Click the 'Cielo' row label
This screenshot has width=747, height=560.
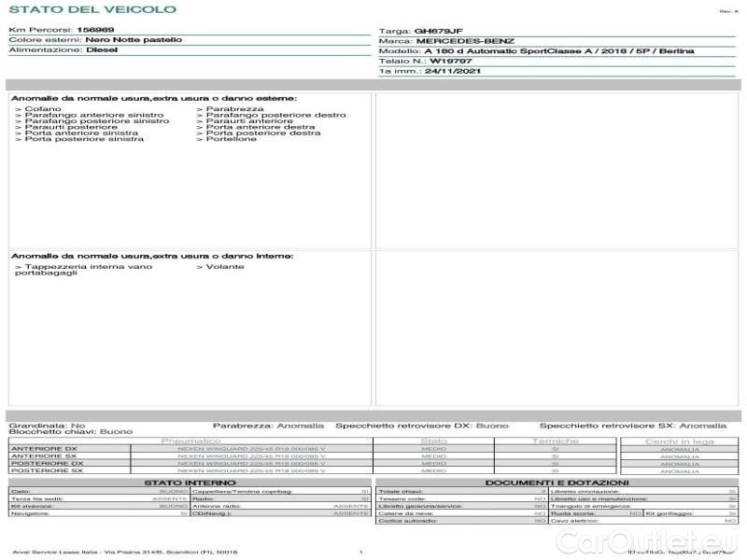(21, 492)
